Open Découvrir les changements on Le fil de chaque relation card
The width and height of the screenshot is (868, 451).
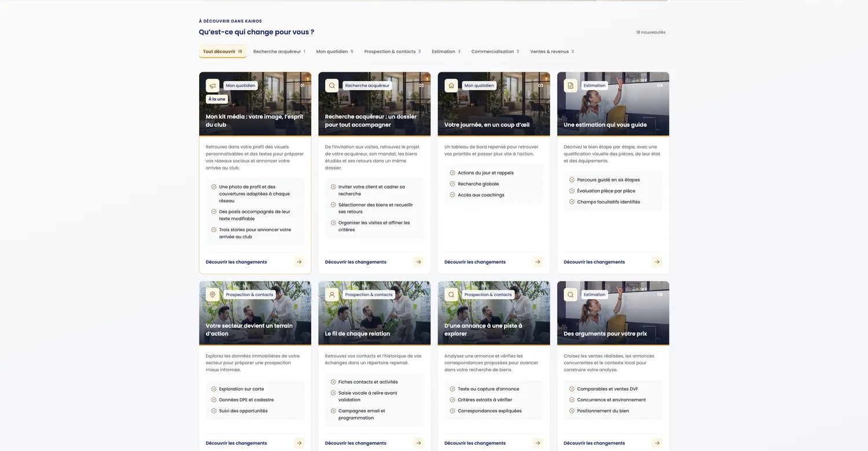click(x=356, y=443)
